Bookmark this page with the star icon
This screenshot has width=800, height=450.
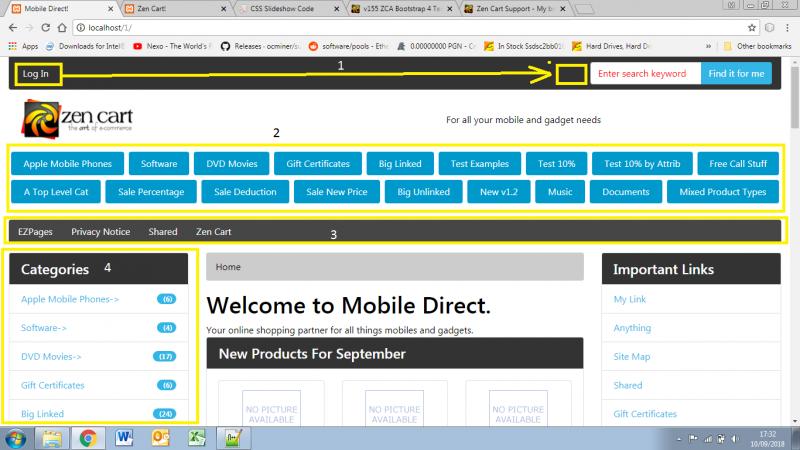[x=752, y=28]
